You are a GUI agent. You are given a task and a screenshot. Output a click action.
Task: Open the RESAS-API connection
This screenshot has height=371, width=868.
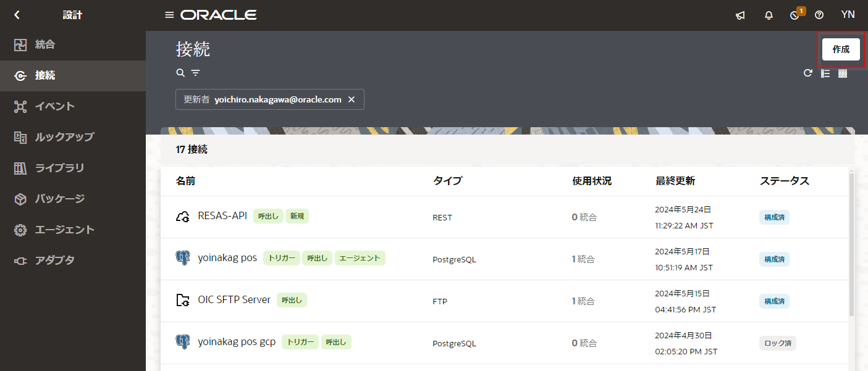click(x=222, y=216)
